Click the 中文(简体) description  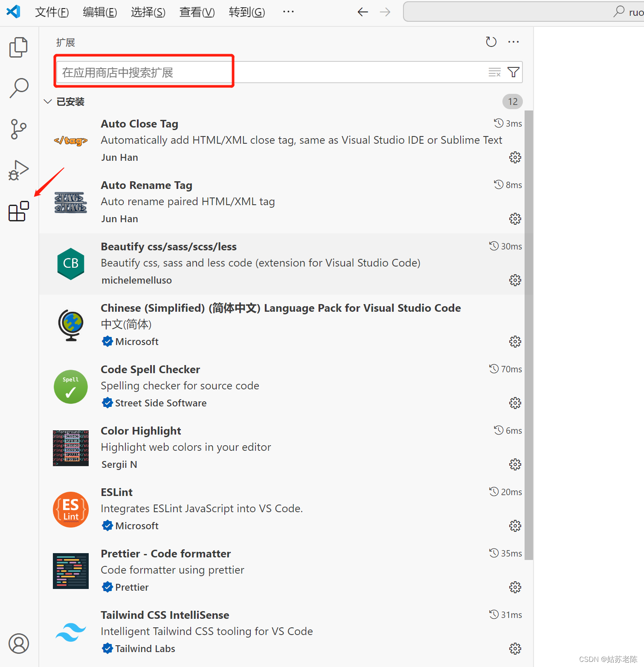(x=126, y=324)
